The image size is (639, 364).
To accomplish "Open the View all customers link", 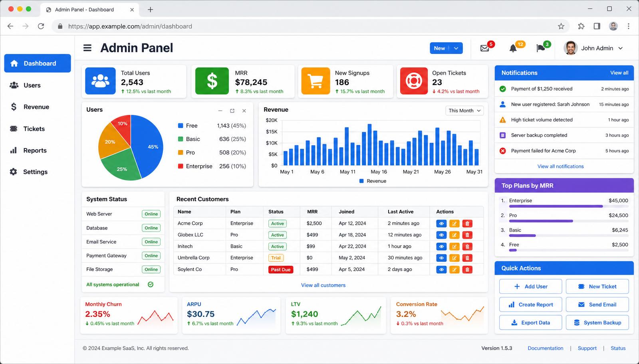I will 323,285.
